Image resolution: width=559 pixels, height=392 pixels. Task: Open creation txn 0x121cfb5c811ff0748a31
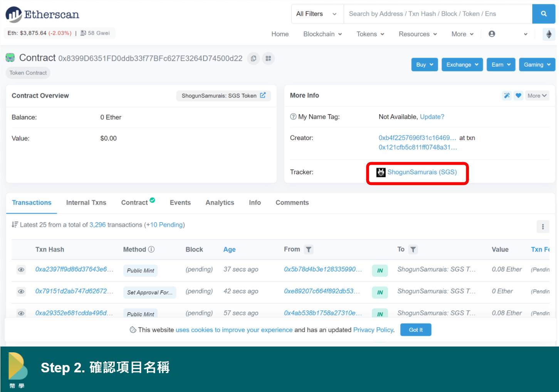click(418, 147)
